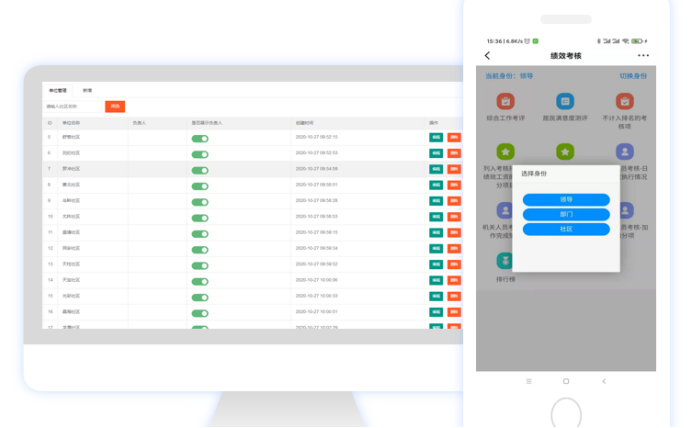Open the 排行榜 ranking icon

[x=505, y=261]
